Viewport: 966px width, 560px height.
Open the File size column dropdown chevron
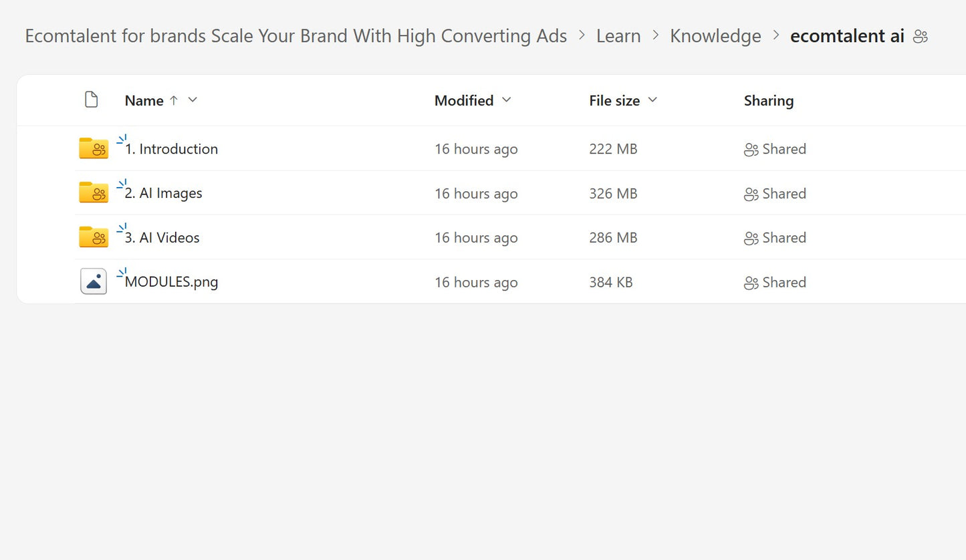point(652,100)
